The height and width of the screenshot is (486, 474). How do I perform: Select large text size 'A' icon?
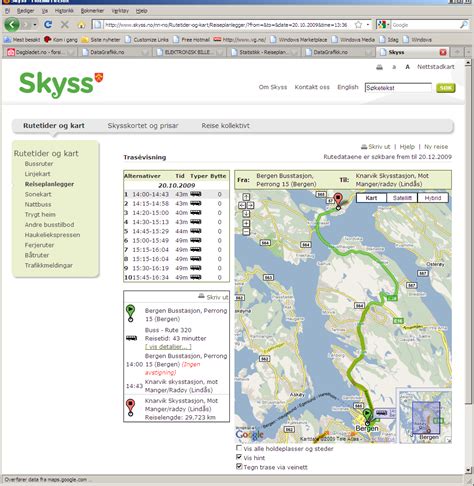tap(407, 67)
